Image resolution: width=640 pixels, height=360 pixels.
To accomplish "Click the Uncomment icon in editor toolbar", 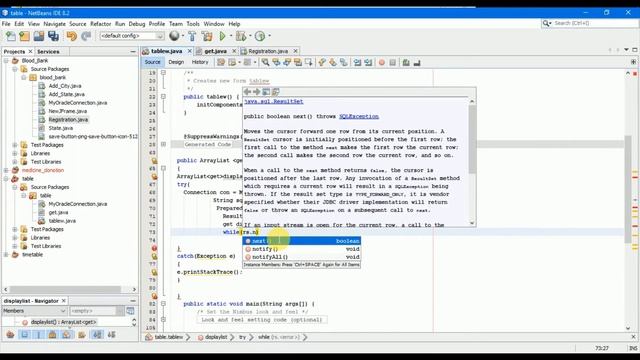I will click(x=417, y=62).
